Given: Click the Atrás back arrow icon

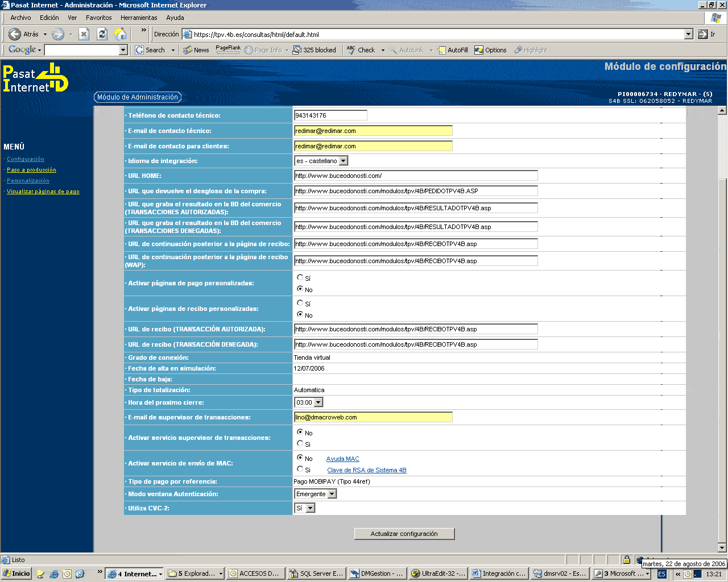Looking at the screenshot, I should [15, 34].
